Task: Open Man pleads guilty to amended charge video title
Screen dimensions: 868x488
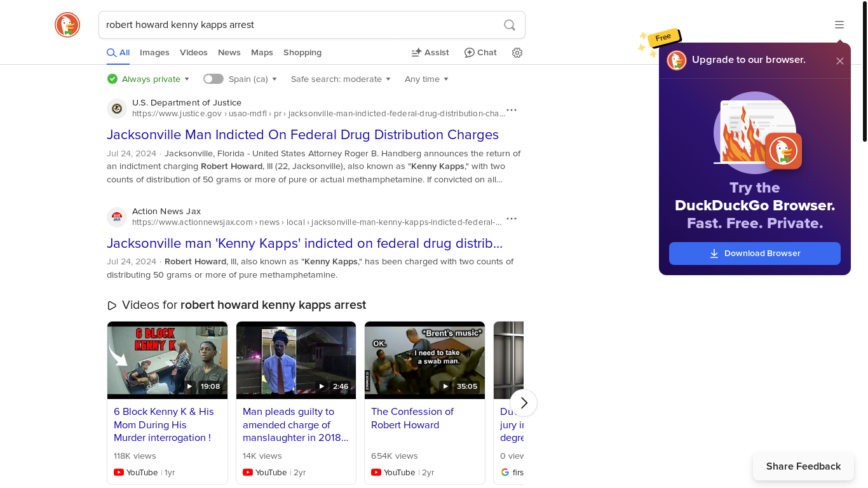Action: click(295, 424)
